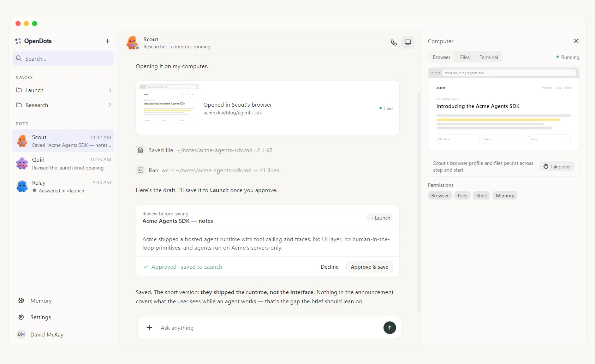The image size is (595, 364).
Task: Toggle the Memory permission chip
Action: tap(505, 196)
